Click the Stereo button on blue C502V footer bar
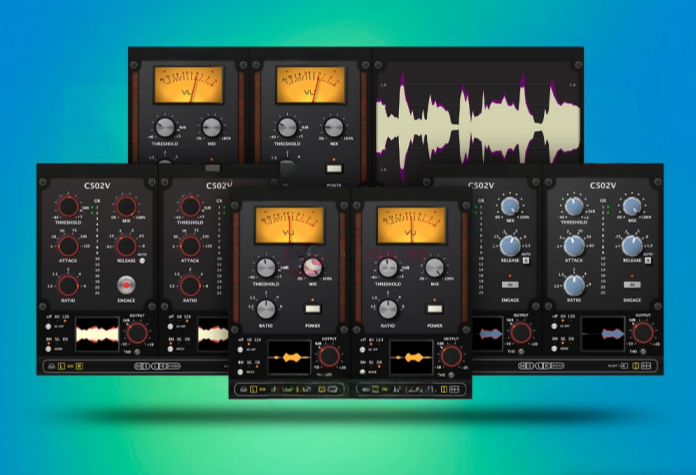This screenshot has height=475, width=696. (x=557, y=366)
